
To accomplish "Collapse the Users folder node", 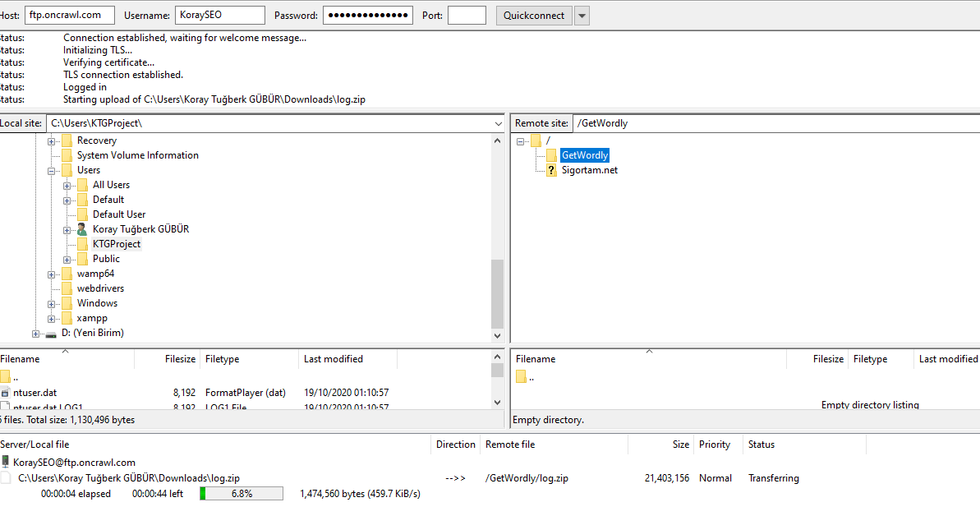I will click(x=51, y=171).
